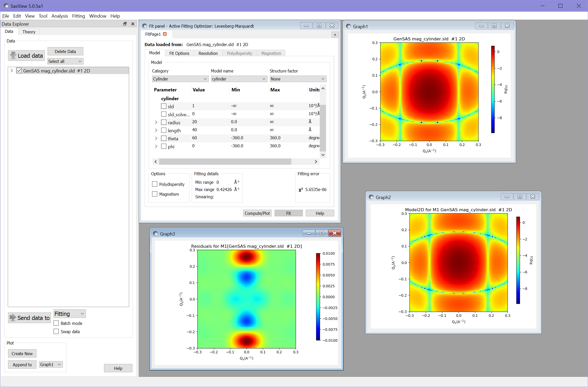Close FitPage1 tab with red X icon
Screen dimensions: 588x387
[x=165, y=34]
